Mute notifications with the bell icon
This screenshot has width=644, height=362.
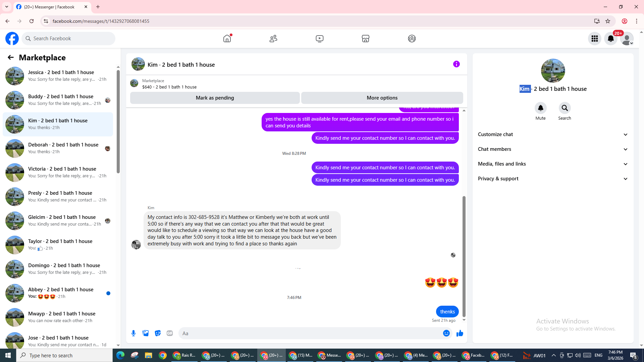tap(540, 108)
